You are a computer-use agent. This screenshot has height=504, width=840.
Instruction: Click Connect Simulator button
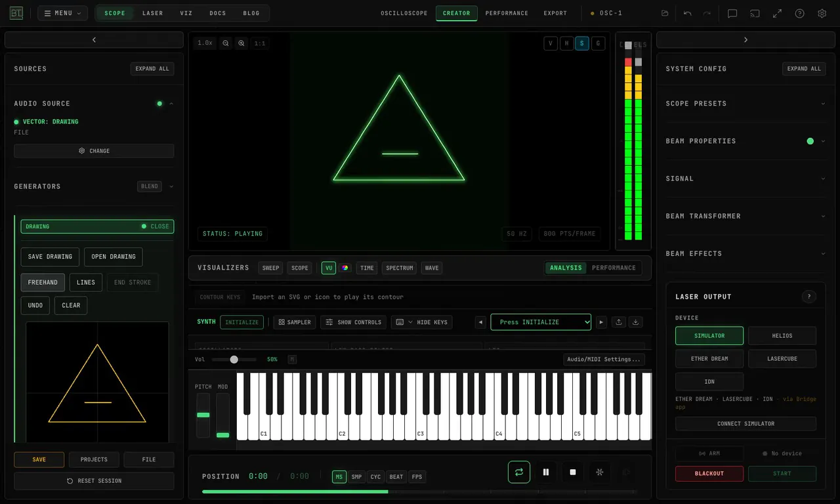(x=745, y=424)
